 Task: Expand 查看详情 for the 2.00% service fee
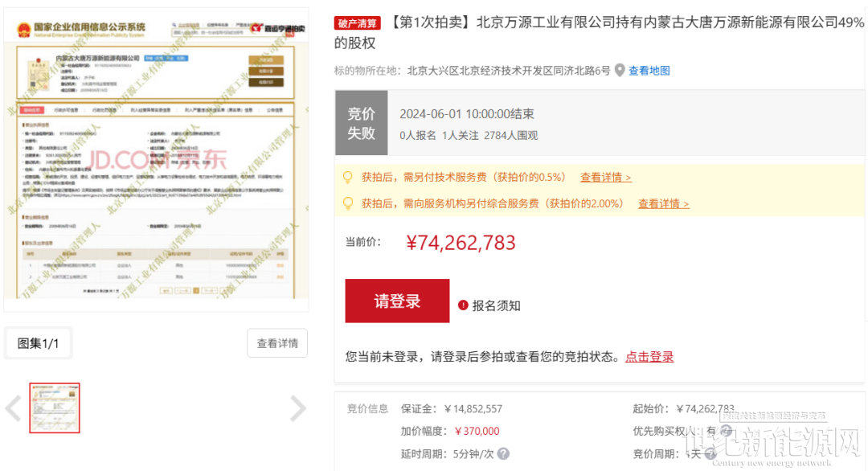click(x=663, y=204)
